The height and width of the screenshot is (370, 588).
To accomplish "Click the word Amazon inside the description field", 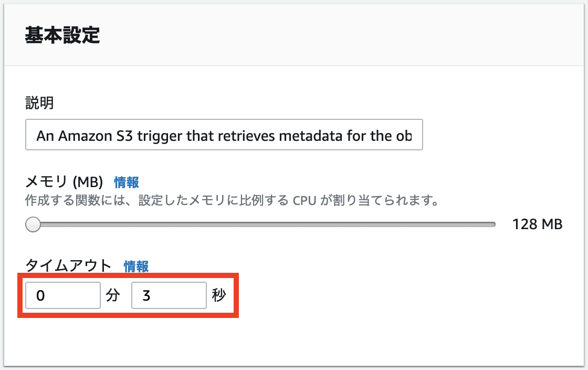I will (x=85, y=136).
